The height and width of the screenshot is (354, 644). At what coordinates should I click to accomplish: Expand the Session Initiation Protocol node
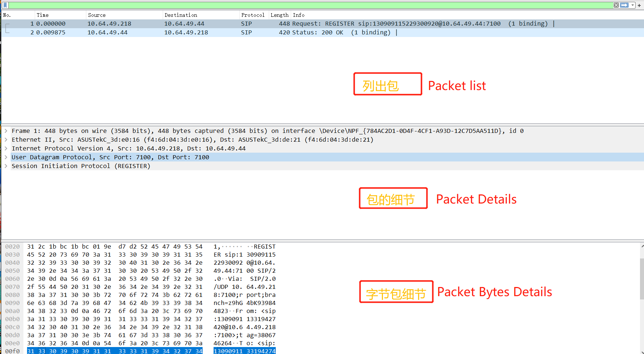tap(6, 166)
